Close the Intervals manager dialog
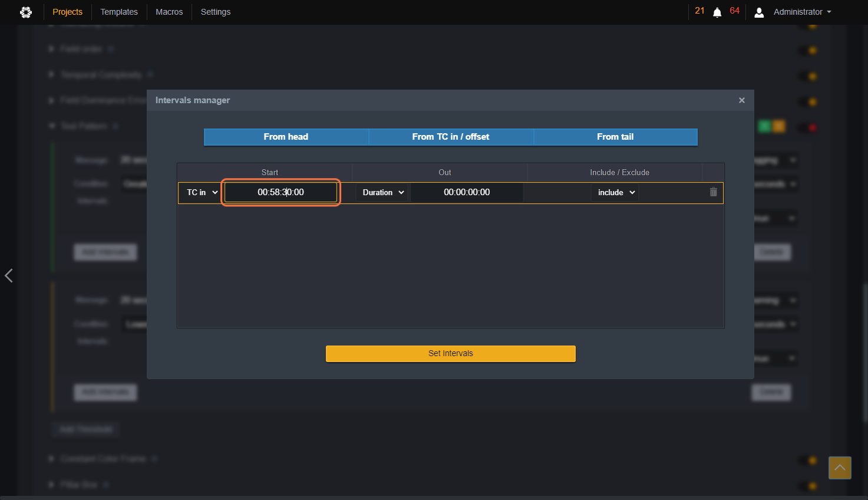 (x=742, y=100)
